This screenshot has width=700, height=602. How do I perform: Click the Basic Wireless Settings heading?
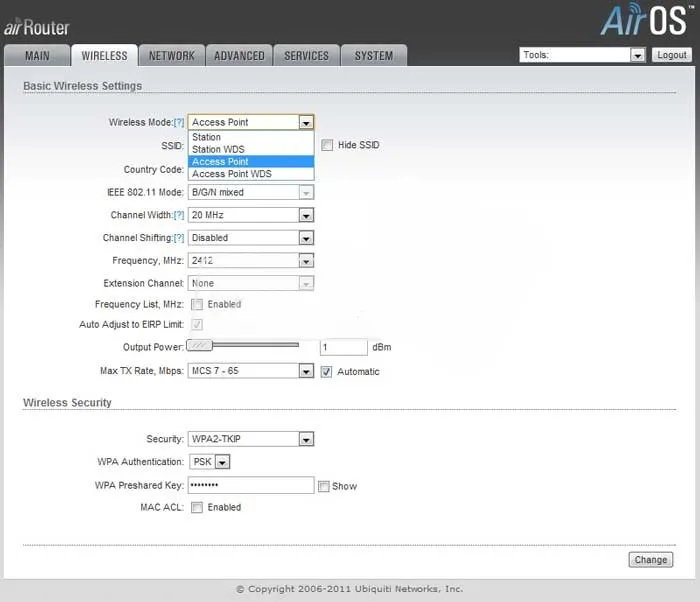83,86
